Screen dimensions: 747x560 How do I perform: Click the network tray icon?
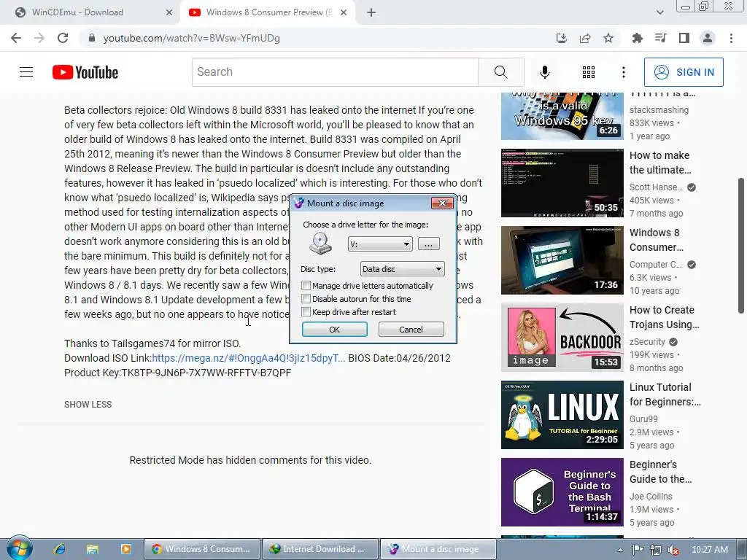tap(656, 550)
